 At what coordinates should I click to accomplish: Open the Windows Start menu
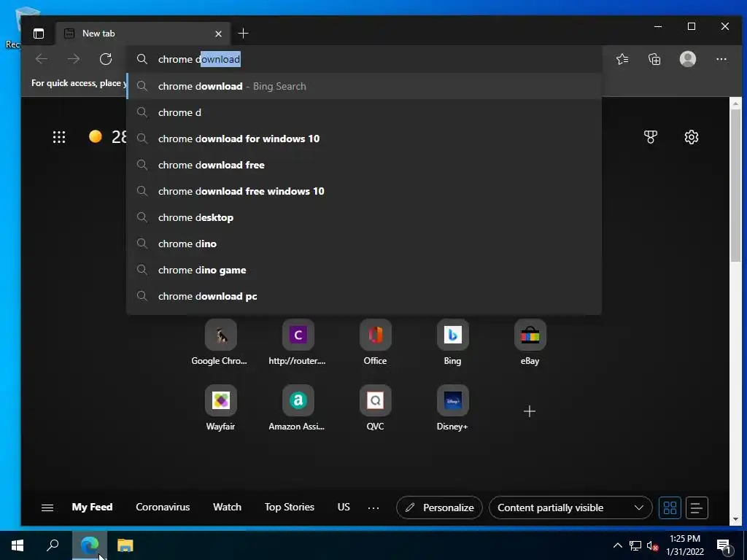point(18,545)
